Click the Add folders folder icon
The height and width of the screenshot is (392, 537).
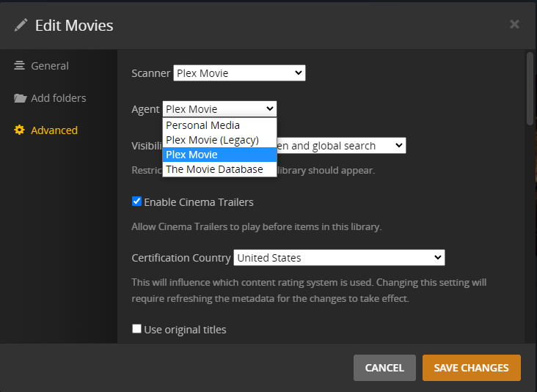click(x=20, y=98)
